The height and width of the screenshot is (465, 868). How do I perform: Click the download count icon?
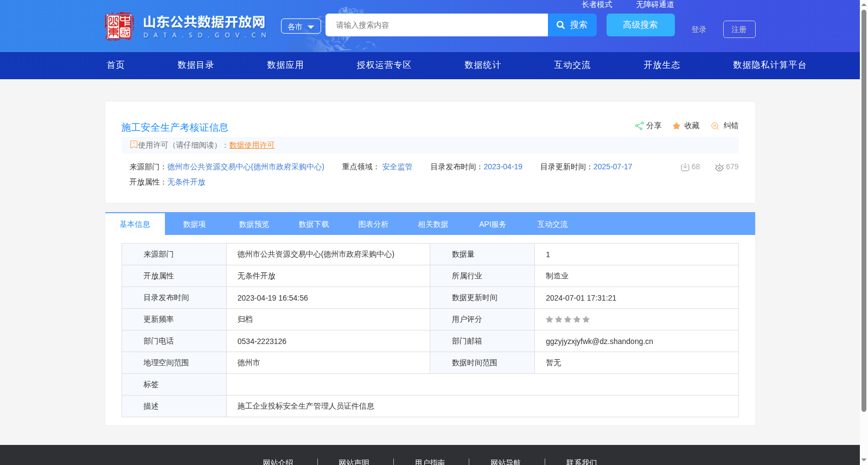[x=685, y=167]
